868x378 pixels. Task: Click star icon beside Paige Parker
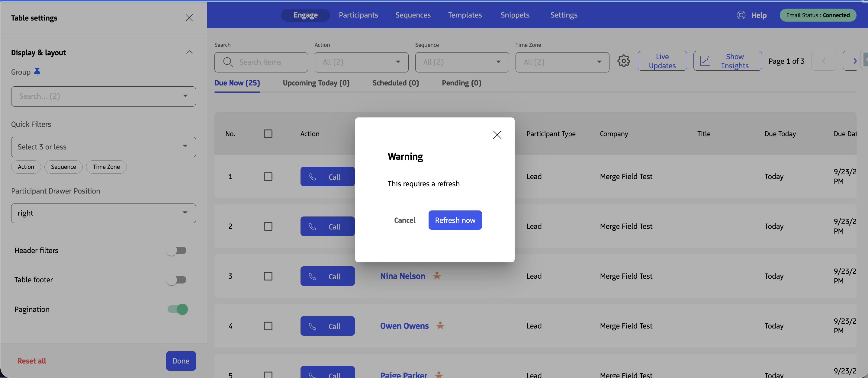(x=439, y=375)
